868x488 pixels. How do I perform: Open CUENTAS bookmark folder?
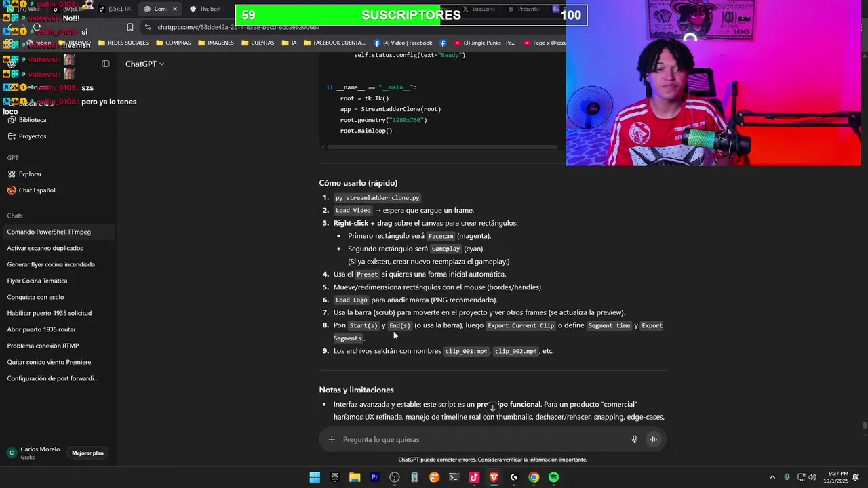tap(258, 43)
